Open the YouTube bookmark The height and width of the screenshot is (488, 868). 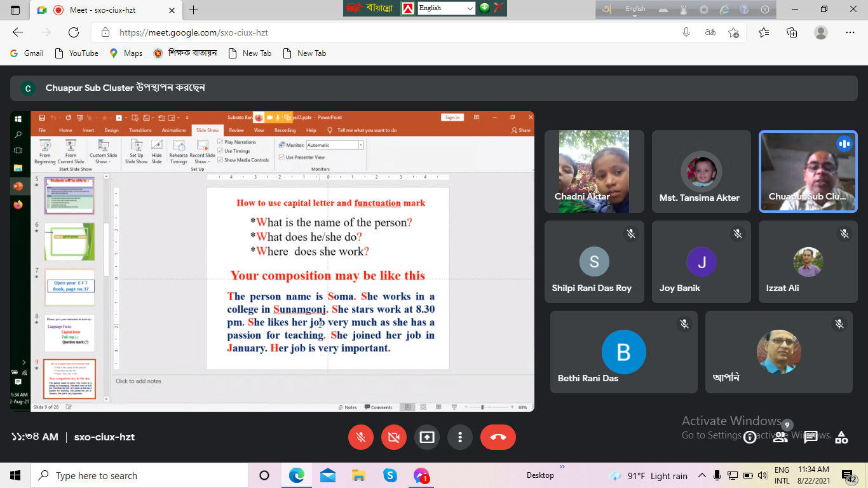click(77, 53)
